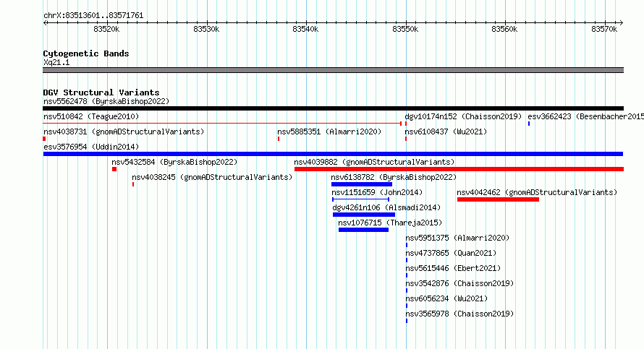Open the nsv5615446 (Ebert2021) label
Image resolution: width=644 pixels, height=349 pixels.
(453, 268)
